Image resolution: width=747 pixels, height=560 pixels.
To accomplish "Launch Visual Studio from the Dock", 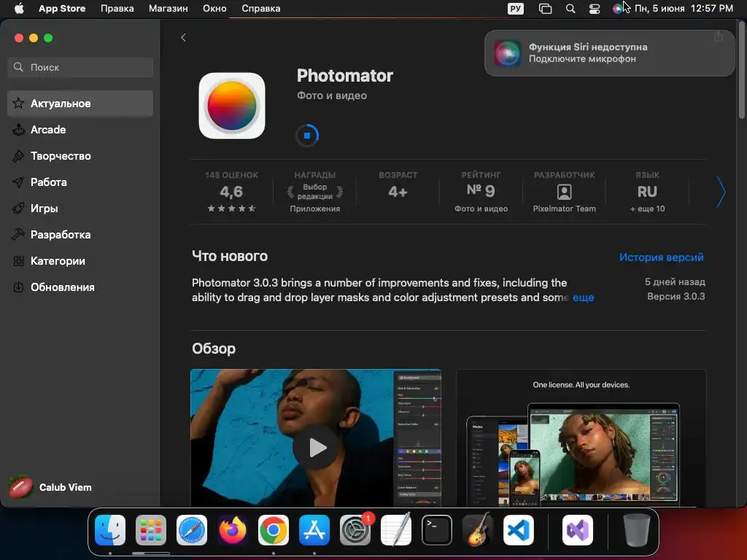I will click(578, 530).
